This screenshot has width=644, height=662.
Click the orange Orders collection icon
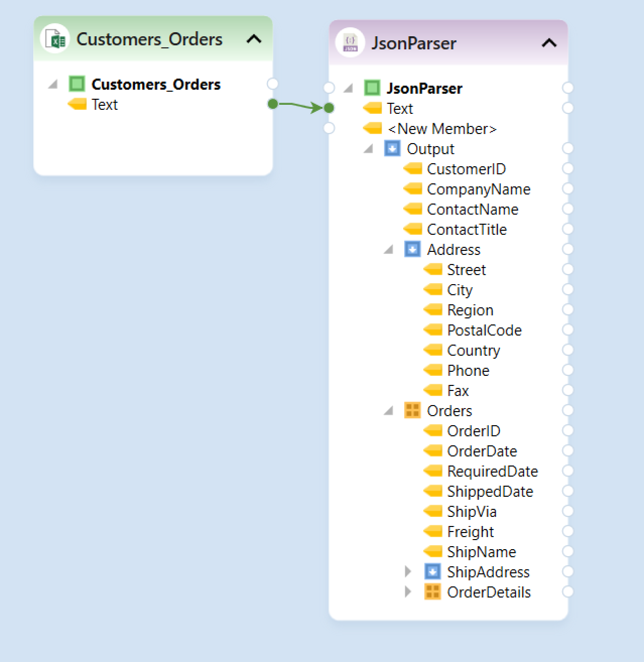[412, 411]
